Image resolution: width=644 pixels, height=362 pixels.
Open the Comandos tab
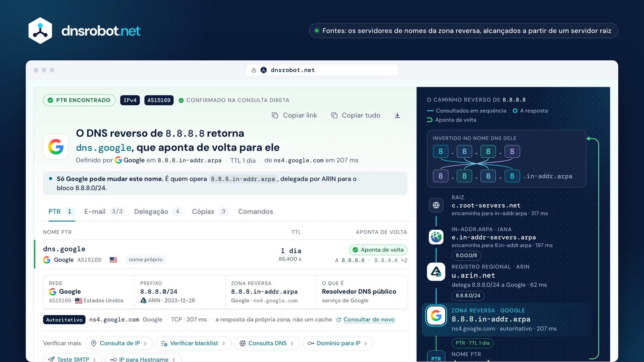(256, 212)
